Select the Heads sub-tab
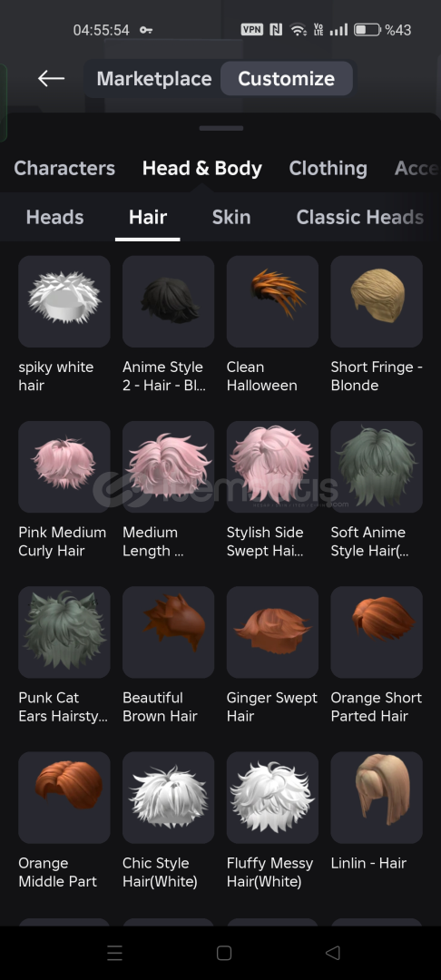The height and width of the screenshot is (980, 441). 55,217
